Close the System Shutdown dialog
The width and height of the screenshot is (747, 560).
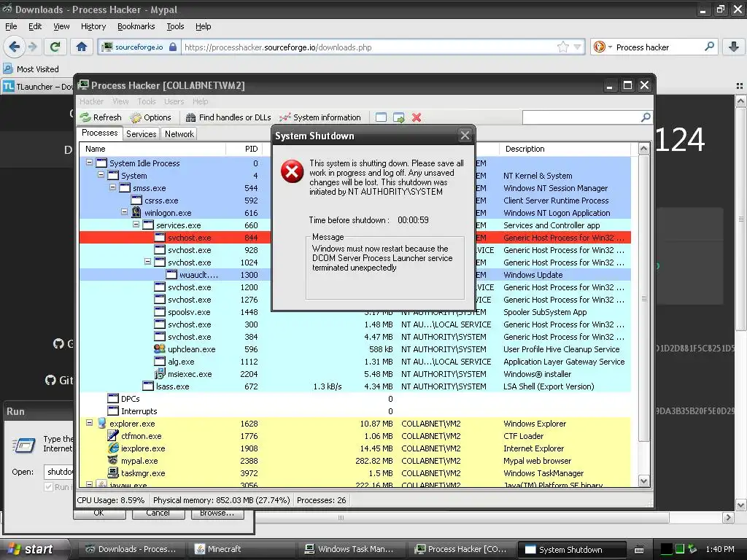pyautogui.click(x=465, y=136)
